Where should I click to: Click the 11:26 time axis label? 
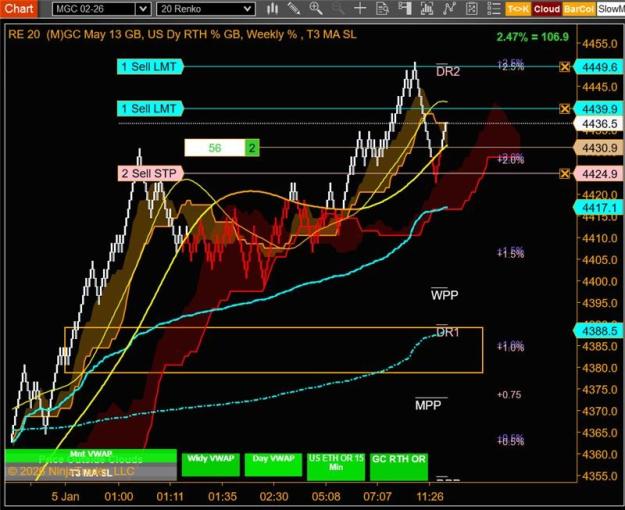tap(430, 496)
